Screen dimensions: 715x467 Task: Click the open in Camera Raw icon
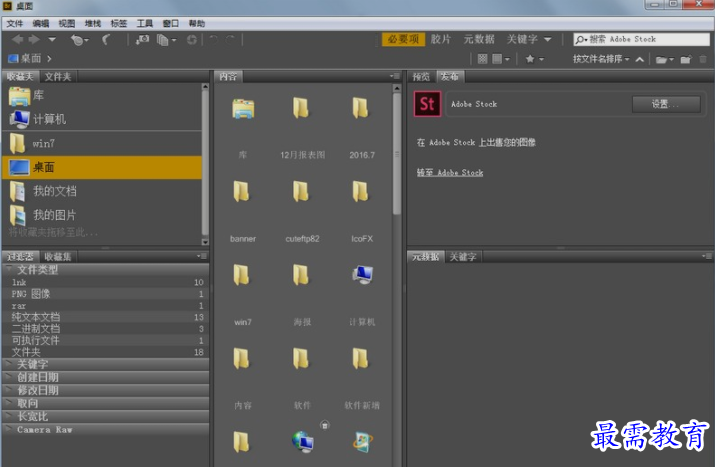click(192, 40)
